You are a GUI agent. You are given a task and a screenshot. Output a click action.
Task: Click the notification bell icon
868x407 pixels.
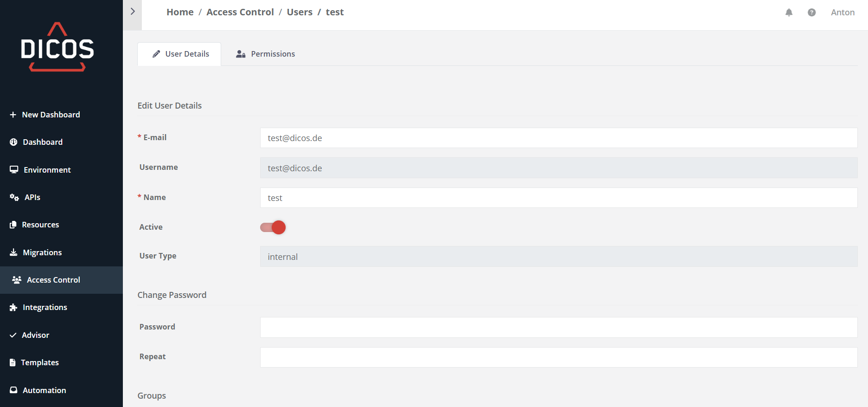[789, 13]
